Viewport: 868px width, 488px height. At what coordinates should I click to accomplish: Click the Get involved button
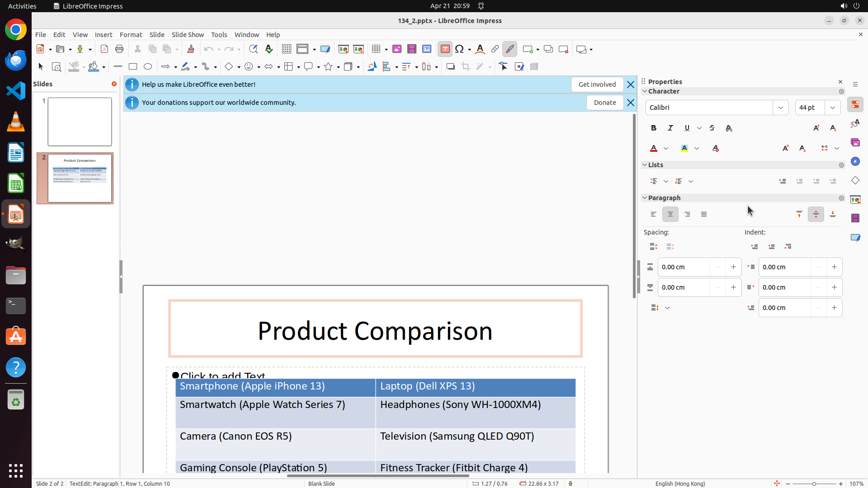[x=597, y=84]
